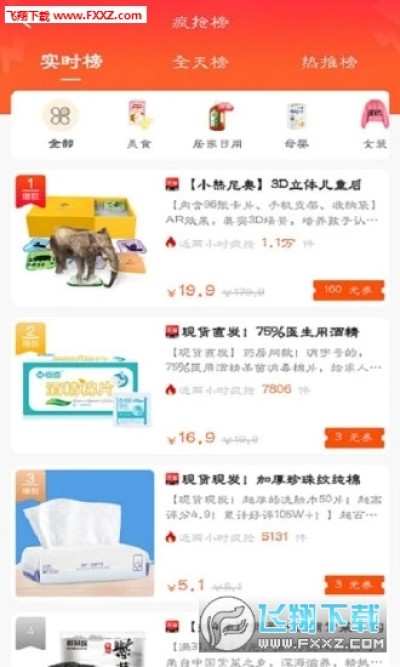View the 酒精棉片 alcohol pads thumbnail

click(x=85, y=386)
